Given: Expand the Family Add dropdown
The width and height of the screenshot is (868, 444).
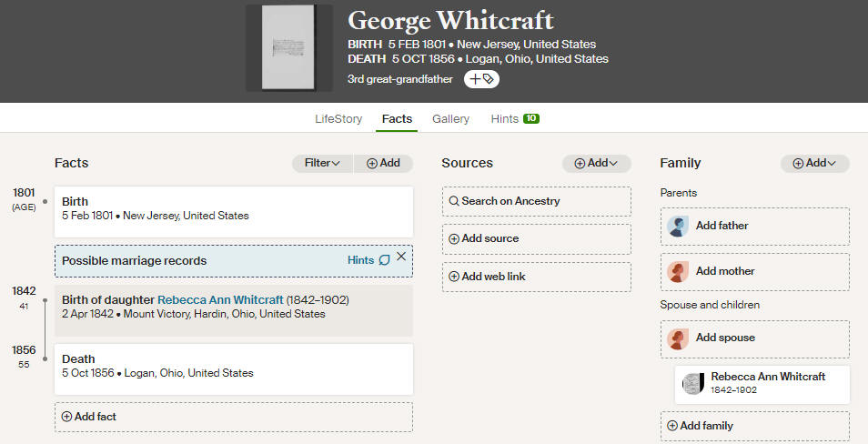Looking at the screenshot, I should coord(814,164).
